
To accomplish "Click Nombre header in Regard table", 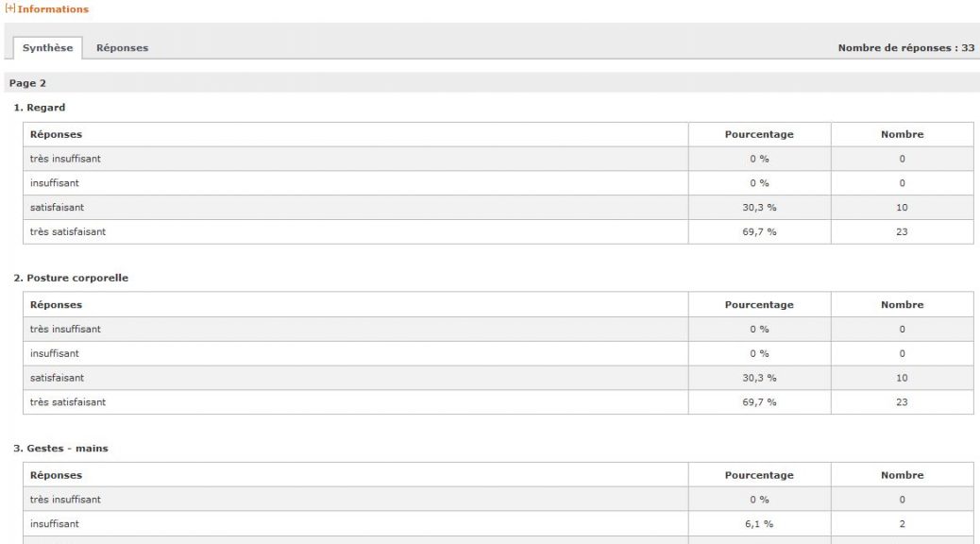I will pyautogui.click(x=902, y=134).
